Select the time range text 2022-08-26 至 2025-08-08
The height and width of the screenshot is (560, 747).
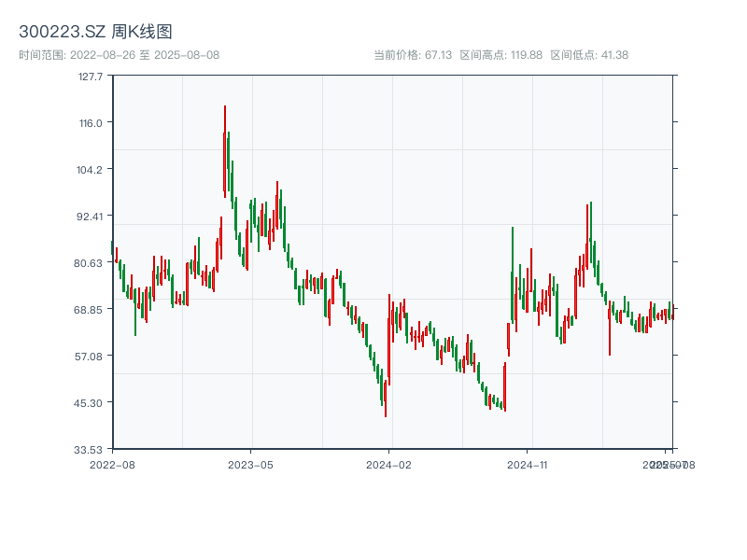click(145, 55)
